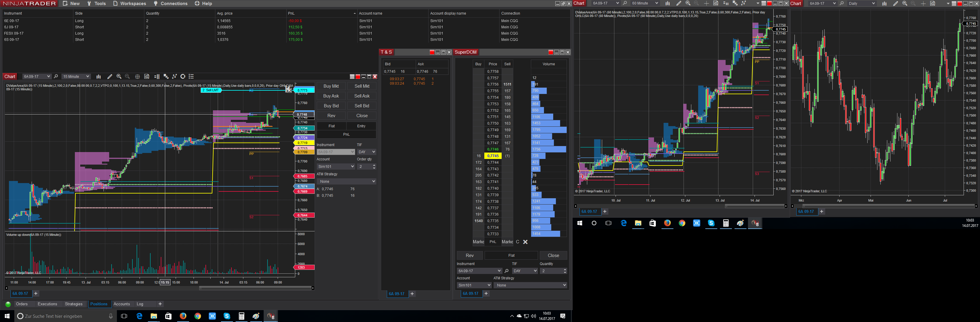Click the X cancel-all icon in SuperDOM

tap(525, 242)
